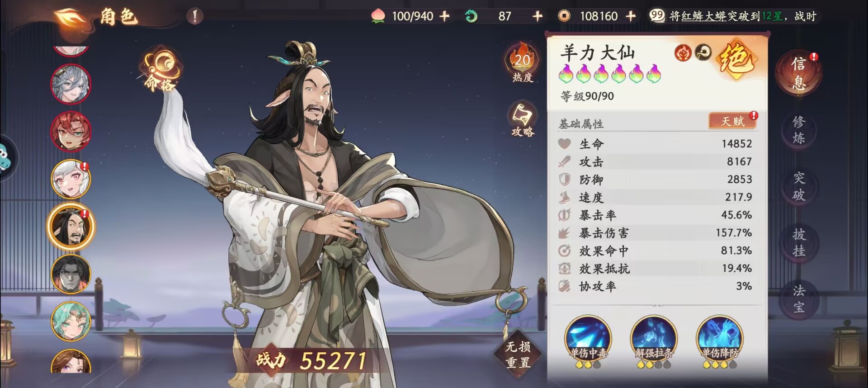This screenshot has height=388, width=868.
Task: Select the 单伤中毒 skill icon
Action: pyautogui.click(x=588, y=341)
